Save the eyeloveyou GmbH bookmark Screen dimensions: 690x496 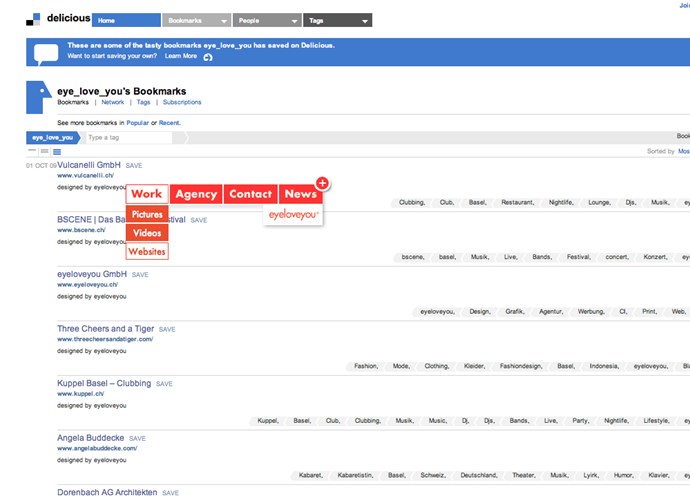click(140, 275)
